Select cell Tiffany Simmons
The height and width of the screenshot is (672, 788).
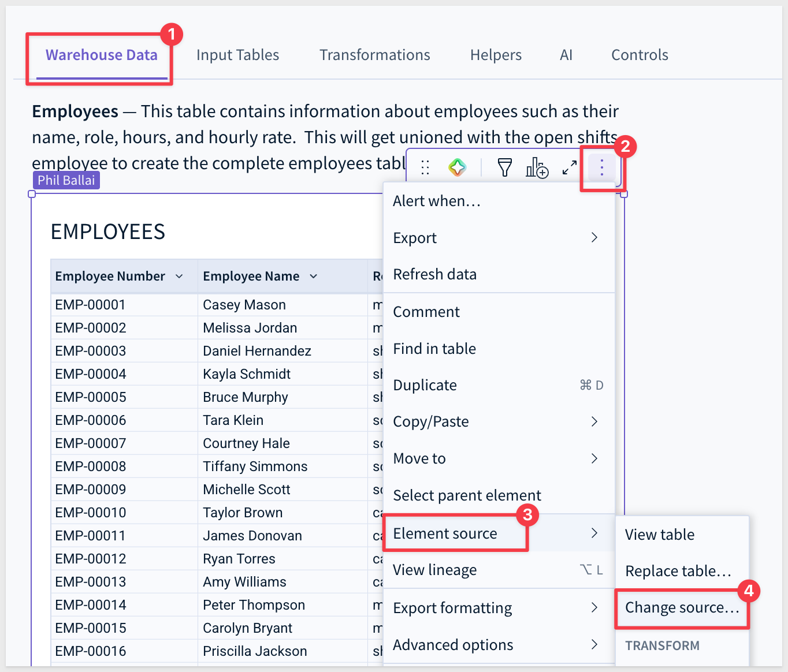pos(283,466)
